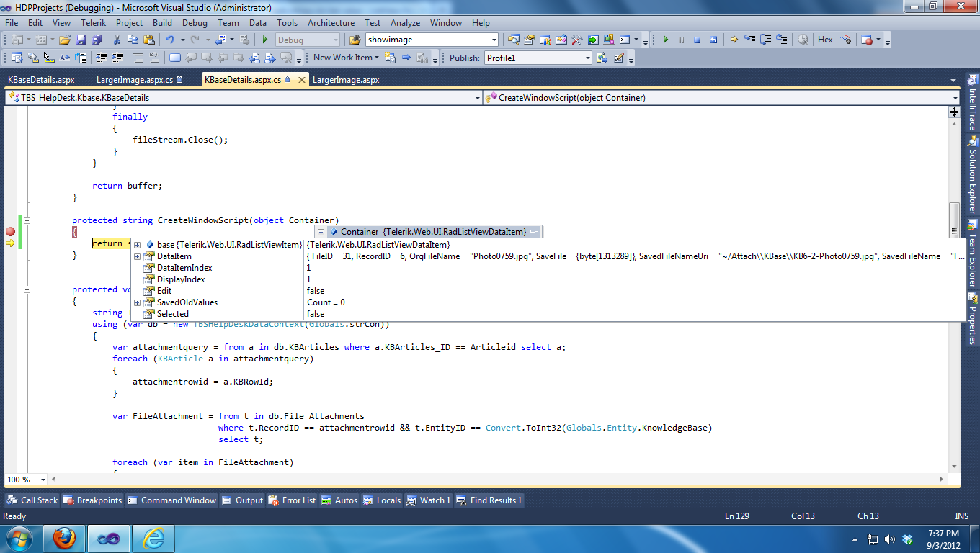Pin the Container datatip to source
This screenshot has width=980, height=553.
[x=534, y=232]
